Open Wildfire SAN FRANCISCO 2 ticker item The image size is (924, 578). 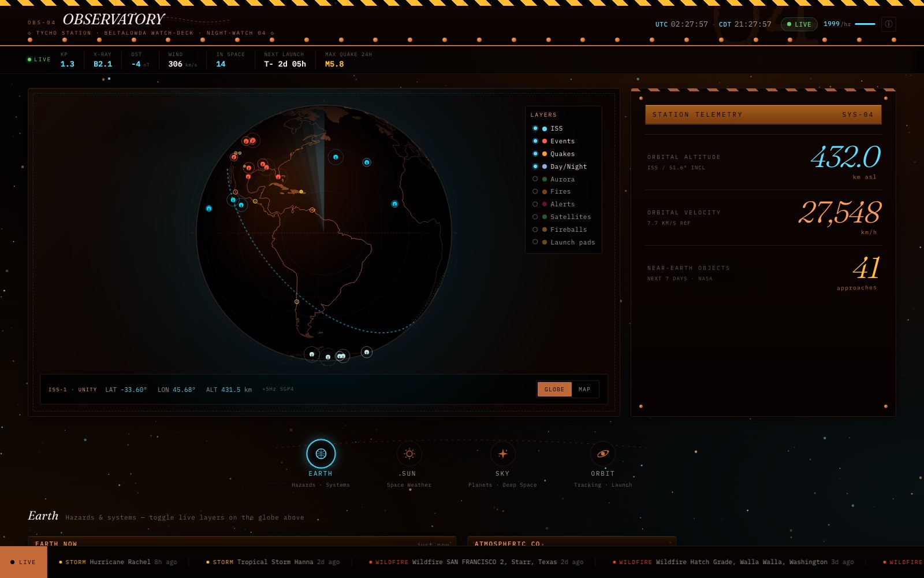click(476, 562)
